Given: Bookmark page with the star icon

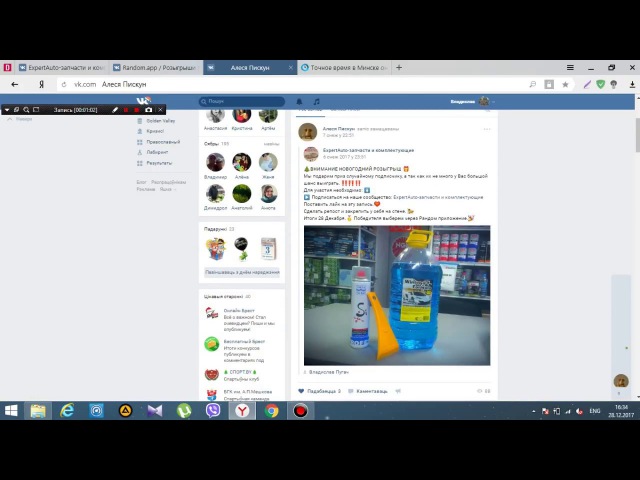Looking at the screenshot, I should point(565,84).
